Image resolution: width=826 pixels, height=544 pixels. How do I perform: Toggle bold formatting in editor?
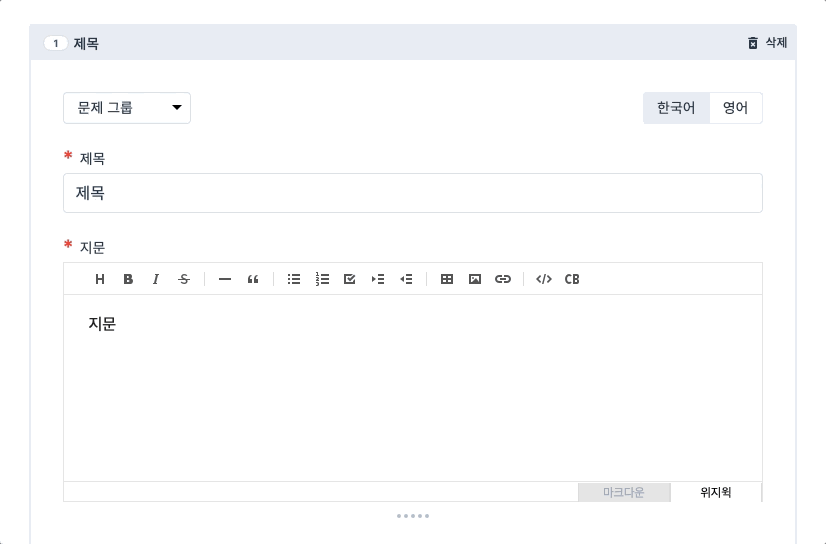[x=128, y=279]
